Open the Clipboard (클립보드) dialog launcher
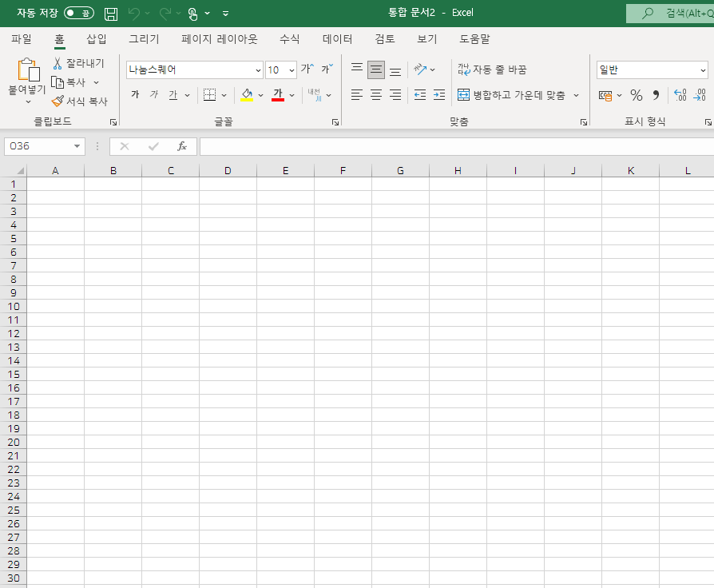 (x=113, y=122)
